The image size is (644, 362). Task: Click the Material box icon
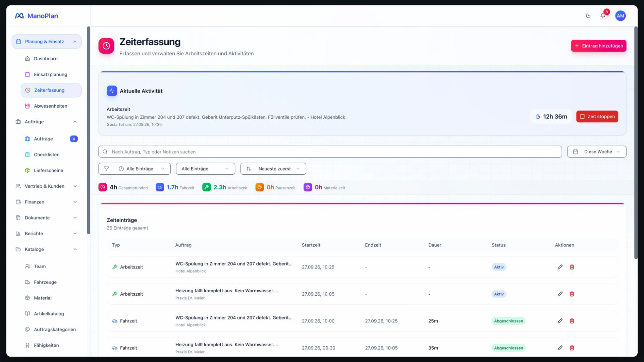(x=28, y=298)
